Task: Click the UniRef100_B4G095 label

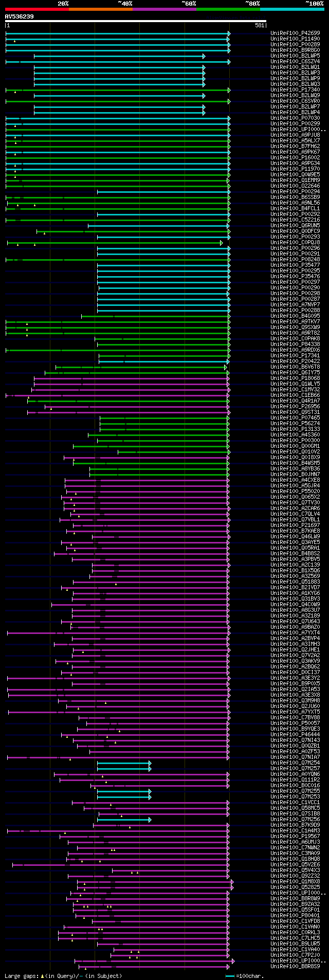Action: click(295, 316)
